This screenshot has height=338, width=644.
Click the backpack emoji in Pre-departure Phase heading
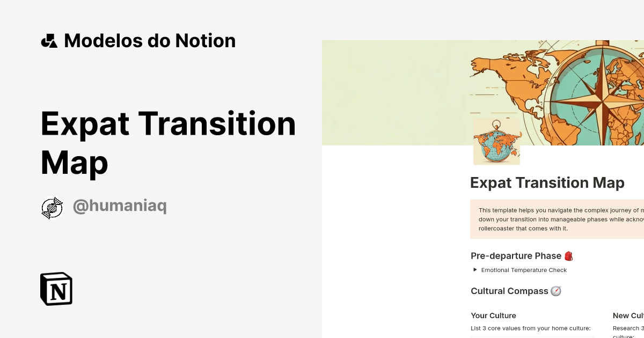tap(568, 256)
